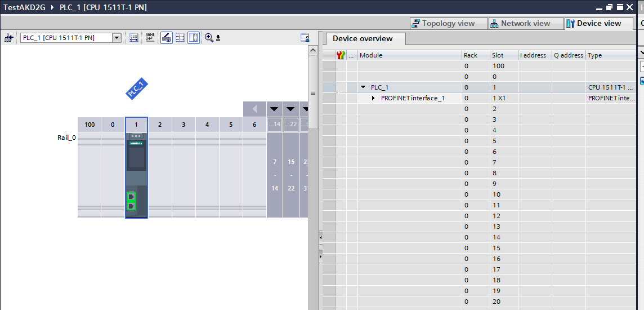Click the PROFINET interface_1 name cell

click(409, 98)
